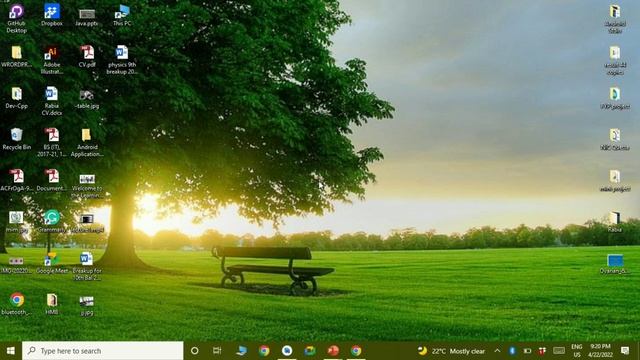Open the second Chrome taskbar icon at right
The height and width of the screenshot is (360, 640).
coord(356,351)
